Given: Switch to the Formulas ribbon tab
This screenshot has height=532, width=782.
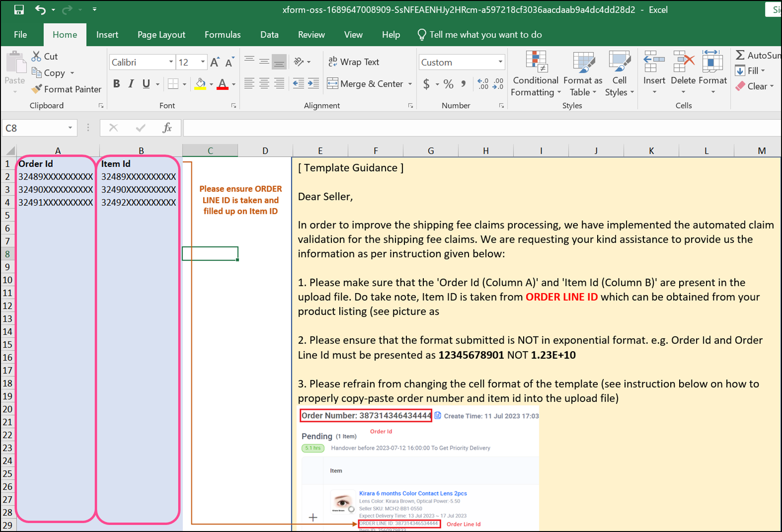Looking at the screenshot, I should (x=222, y=34).
